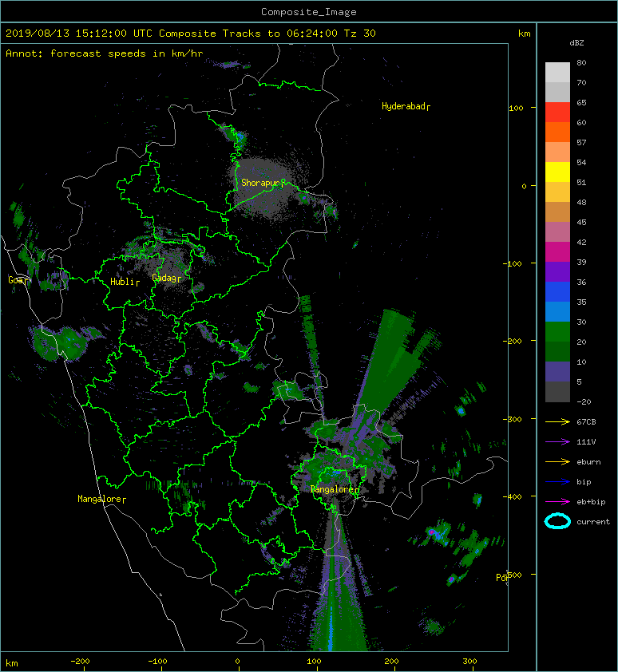Screen dimensions: 618x672
Task: Click the Composite_Image title text
Action: (x=309, y=12)
